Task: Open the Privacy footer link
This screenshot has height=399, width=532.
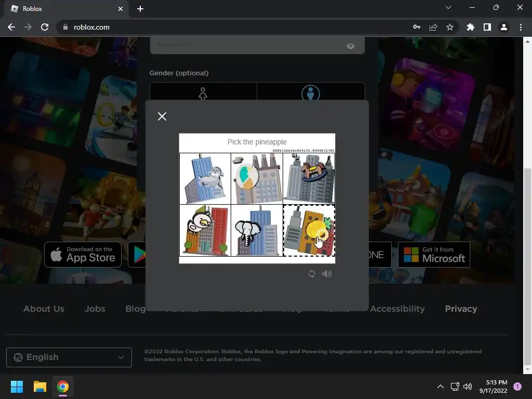Action: [461, 309]
